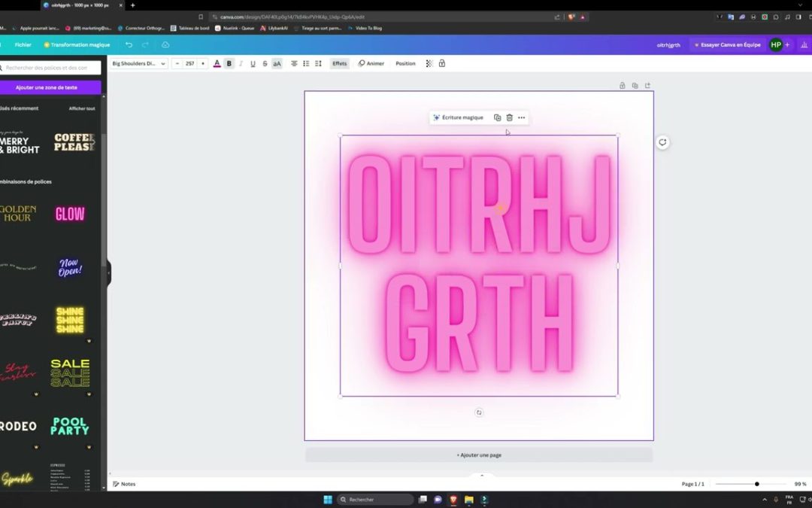Viewport: 812px width, 508px height.
Task: Duplicate the selected text element
Action: coord(497,117)
